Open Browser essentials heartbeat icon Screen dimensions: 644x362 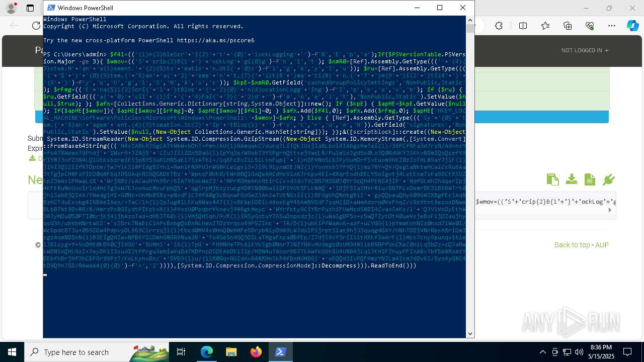coord(590,26)
